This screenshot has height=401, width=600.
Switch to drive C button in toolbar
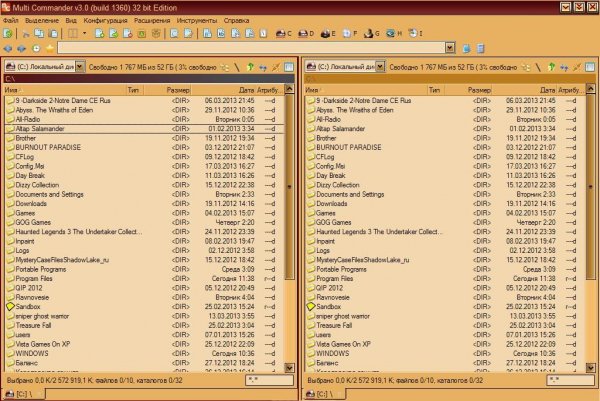(284, 34)
